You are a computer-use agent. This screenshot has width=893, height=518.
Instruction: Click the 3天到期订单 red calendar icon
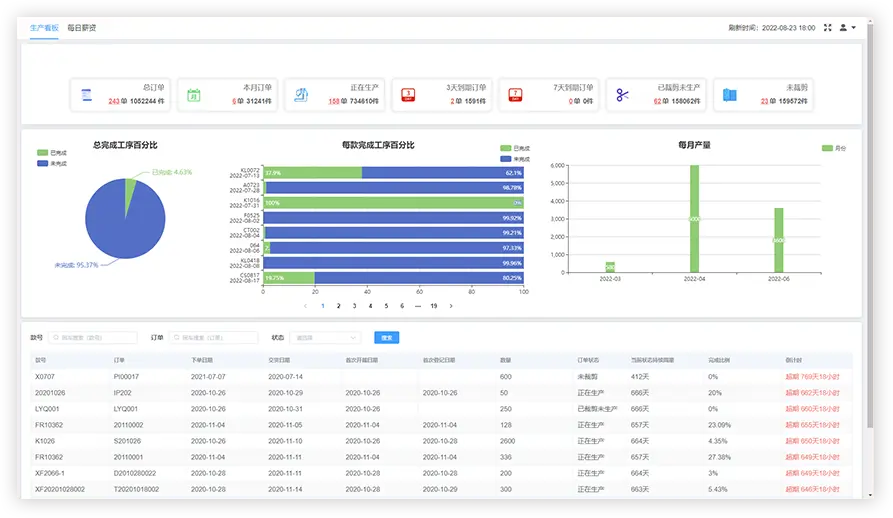pyautogui.click(x=408, y=95)
